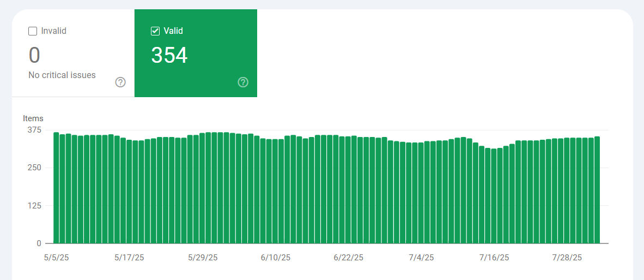Viewport: 644px width, 280px height.
Task: Click the last bar on the chart
Action: [597, 190]
